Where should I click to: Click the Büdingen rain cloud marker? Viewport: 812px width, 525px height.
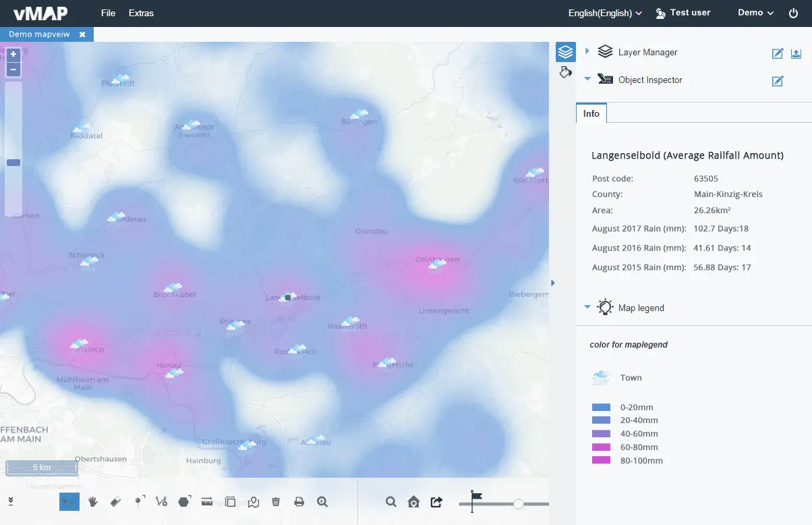click(x=359, y=115)
